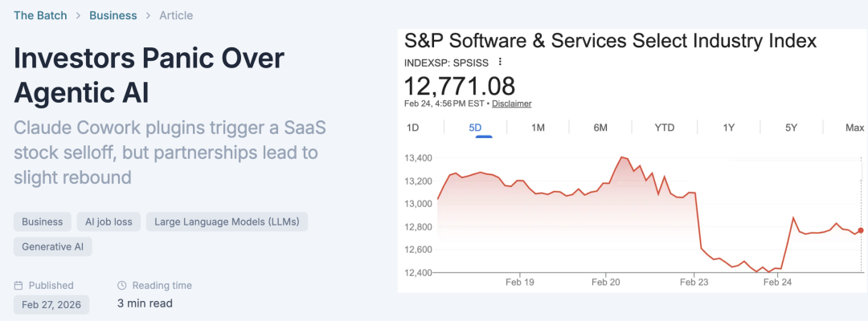This screenshot has width=868, height=321.
Task: Select the Max range tab
Action: [854, 128]
